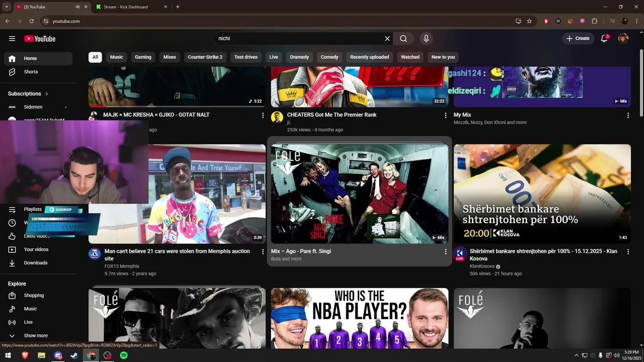Screen dimensions: 644x362
Task: Open the FOX13 Memphis channel avatar
Action: pyautogui.click(x=95, y=254)
